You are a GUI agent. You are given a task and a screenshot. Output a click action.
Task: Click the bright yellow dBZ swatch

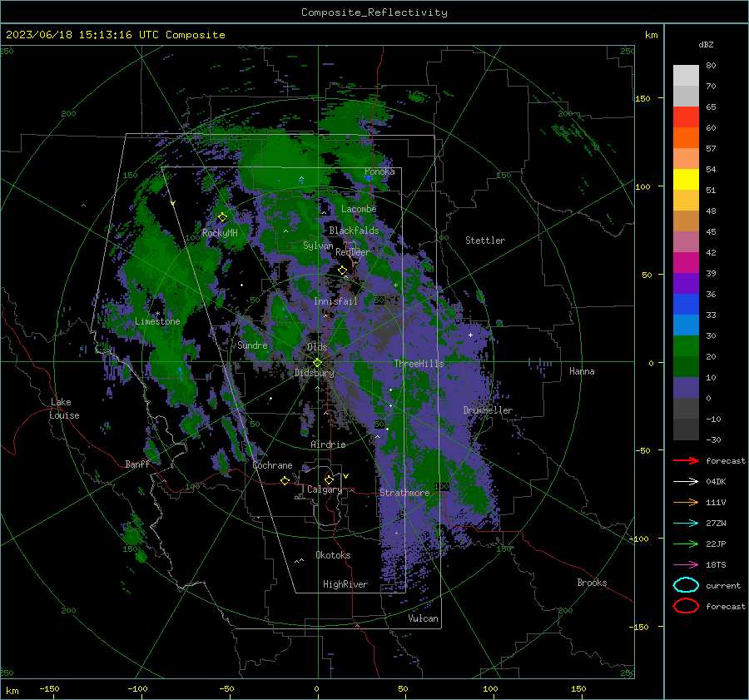pyautogui.click(x=686, y=179)
